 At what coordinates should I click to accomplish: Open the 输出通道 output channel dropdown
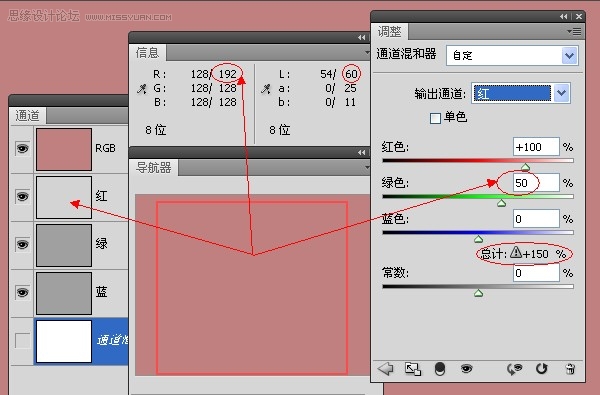tap(521, 93)
